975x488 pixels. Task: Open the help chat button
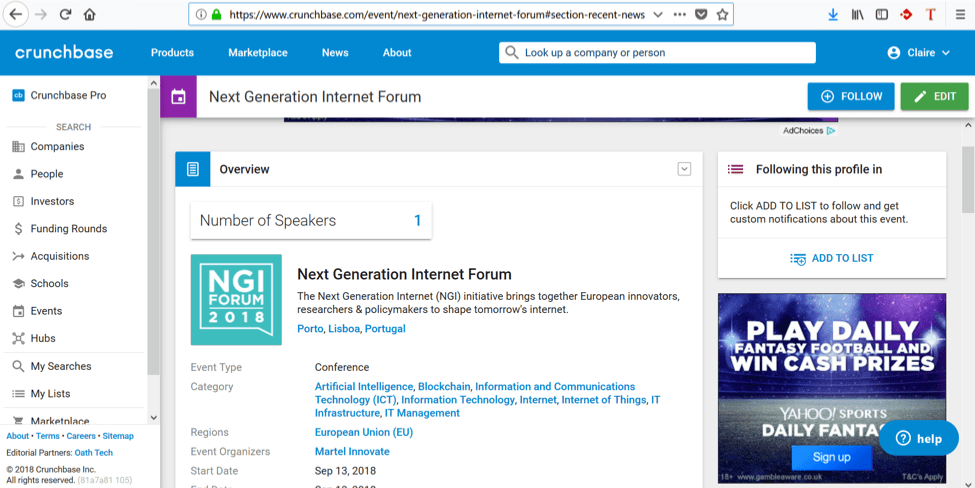pos(919,438)
